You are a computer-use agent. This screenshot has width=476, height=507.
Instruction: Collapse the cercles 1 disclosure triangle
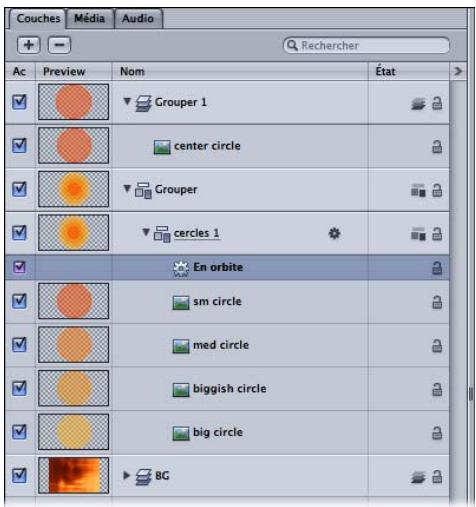coord(146,232)
